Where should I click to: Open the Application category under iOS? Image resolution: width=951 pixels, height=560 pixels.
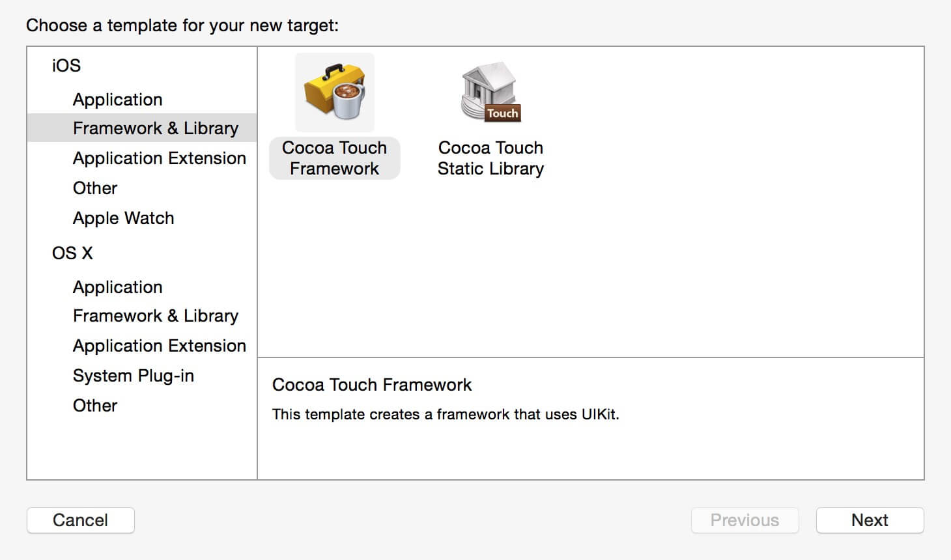(118, 100)
